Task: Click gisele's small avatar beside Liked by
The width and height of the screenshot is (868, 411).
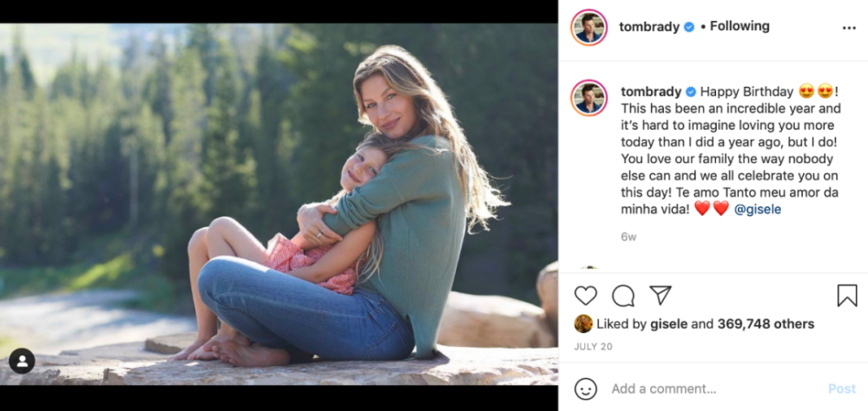Action: click(583, 323)
